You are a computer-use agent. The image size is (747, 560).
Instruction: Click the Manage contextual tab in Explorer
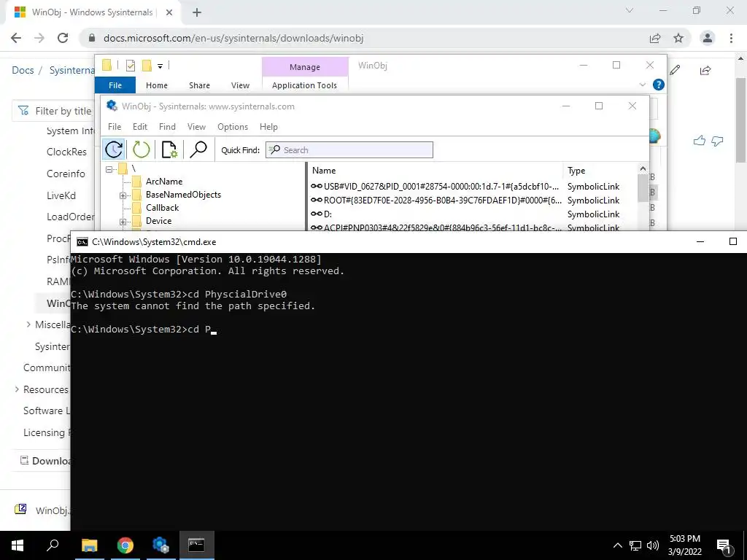click(305, 67)
